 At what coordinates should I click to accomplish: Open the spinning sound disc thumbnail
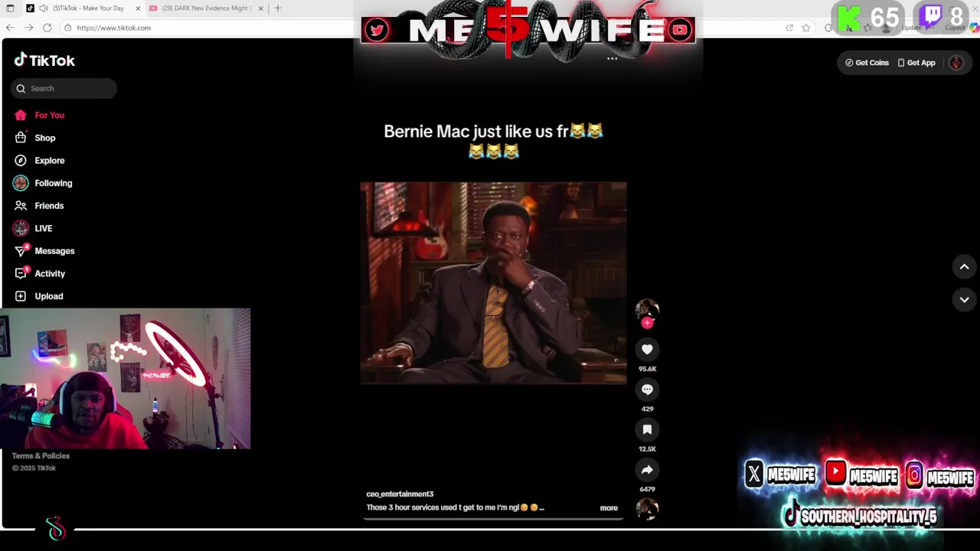pos(647,509)
